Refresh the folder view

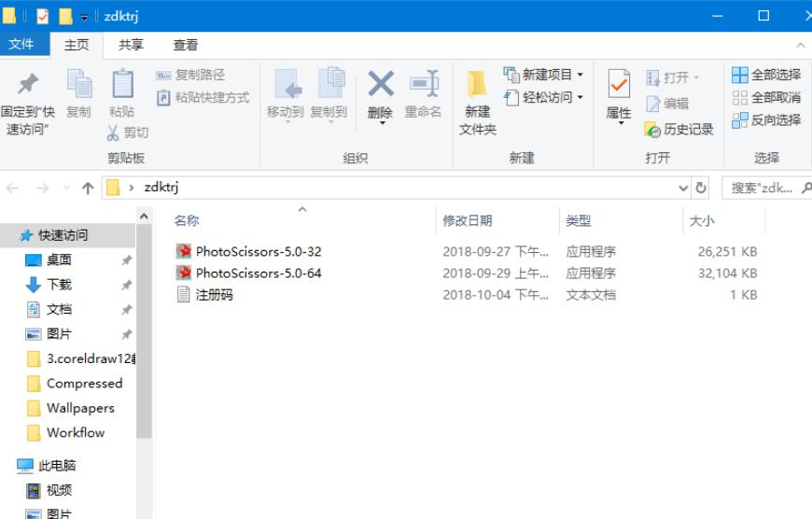pos(701,188)
